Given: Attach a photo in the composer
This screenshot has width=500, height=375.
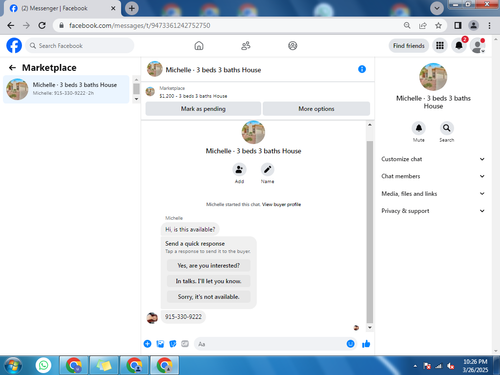Looking at the screenshot, I should click(160, 344).
